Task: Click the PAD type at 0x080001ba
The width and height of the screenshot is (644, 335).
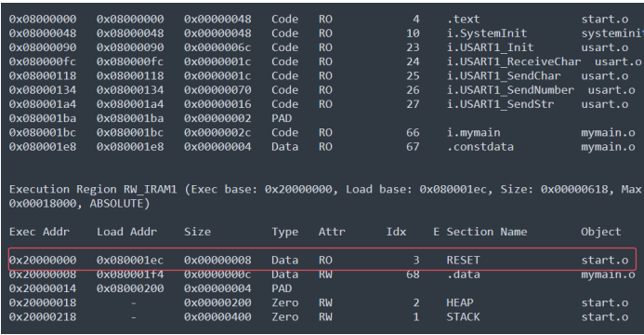Action: point(282,118)
